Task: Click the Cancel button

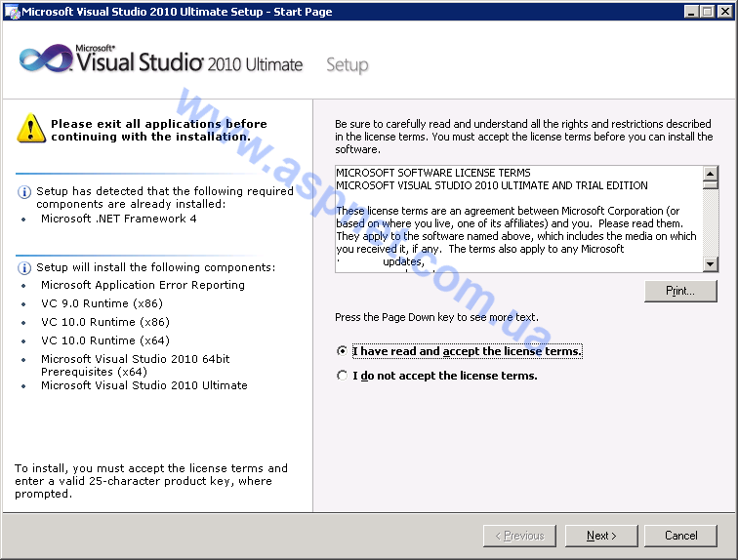Action: 680,536
